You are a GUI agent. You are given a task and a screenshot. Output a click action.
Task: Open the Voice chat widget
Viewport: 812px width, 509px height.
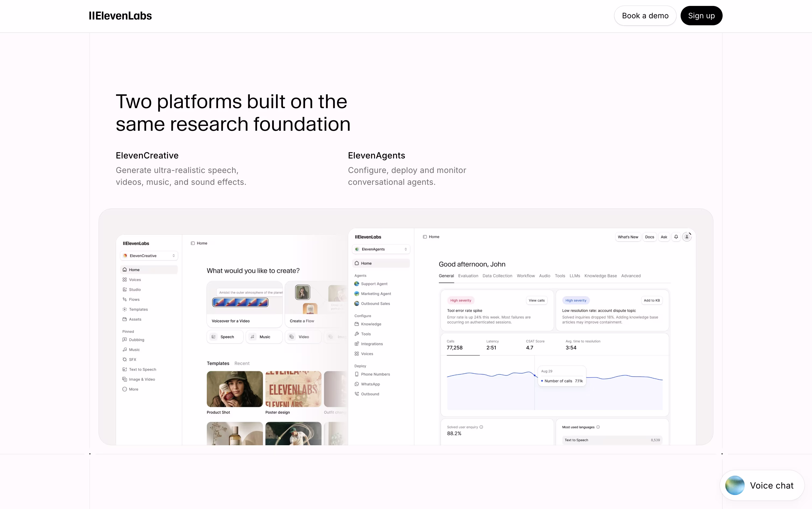click(762, 485)
